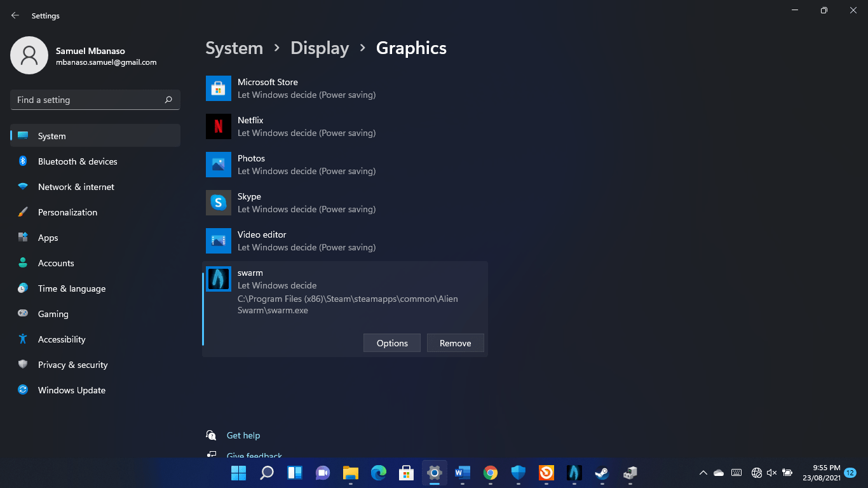868x488 pixels.
Task: Launch Microsoft Edge from taskbar
Action: pos(379,473)
